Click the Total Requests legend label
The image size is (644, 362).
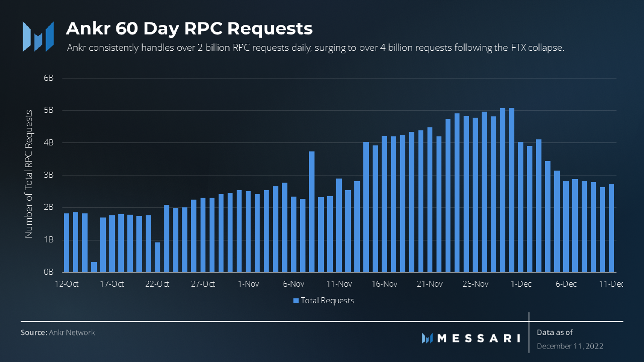(327, 300)
